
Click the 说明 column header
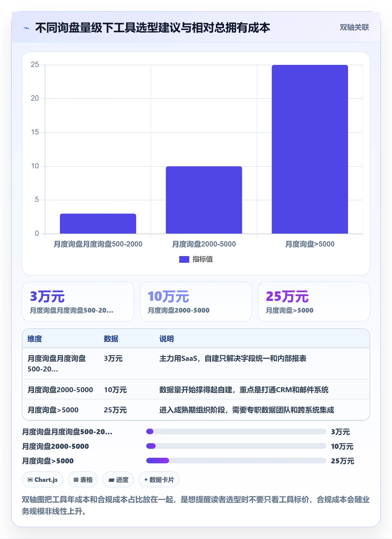pyautogui.click(x=167, y=339)
